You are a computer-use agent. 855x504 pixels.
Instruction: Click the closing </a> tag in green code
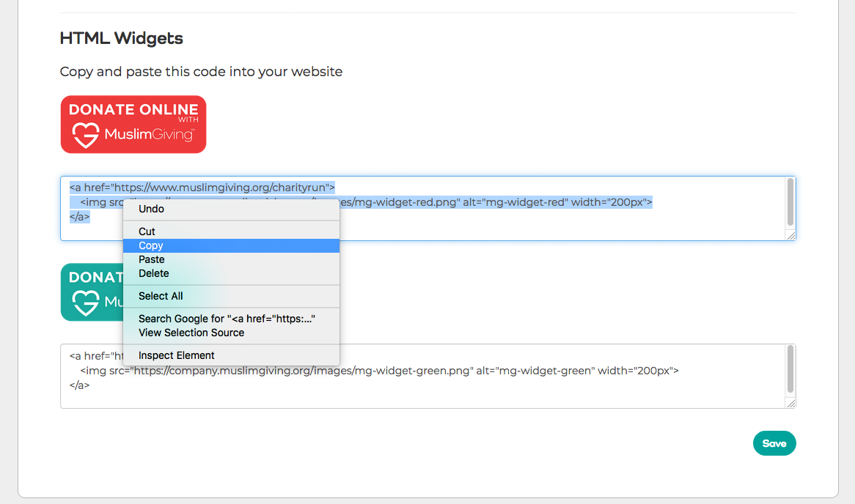80,385
